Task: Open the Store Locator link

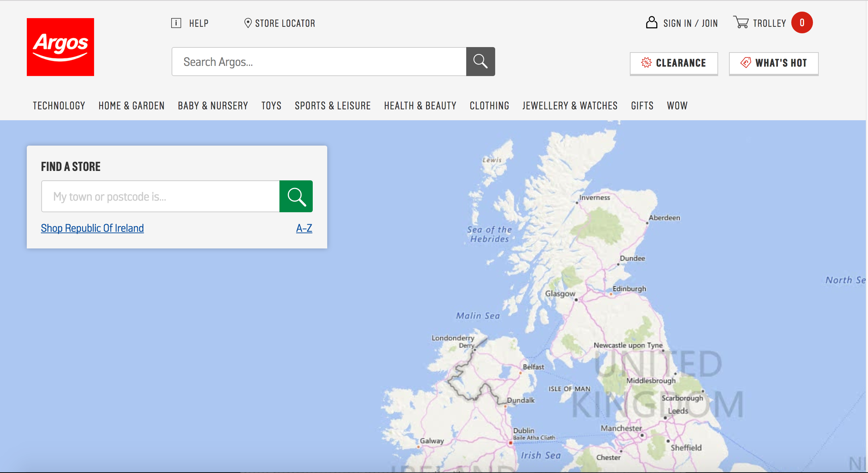Action: 285,24
